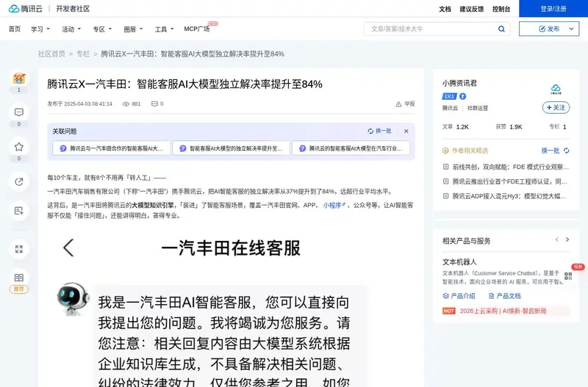Click 开发者社区 header link
Screen dimensions: 588x387
[73, 9]
